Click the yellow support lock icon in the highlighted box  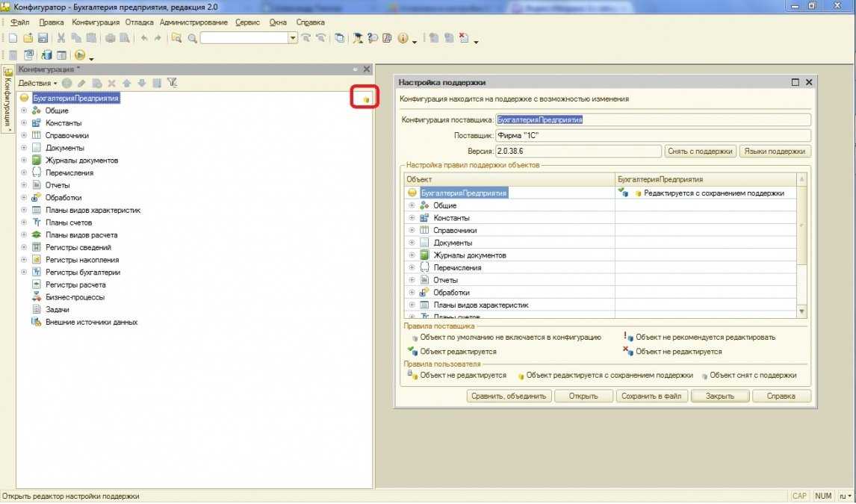pyautogui.click(x=366, y=99)
